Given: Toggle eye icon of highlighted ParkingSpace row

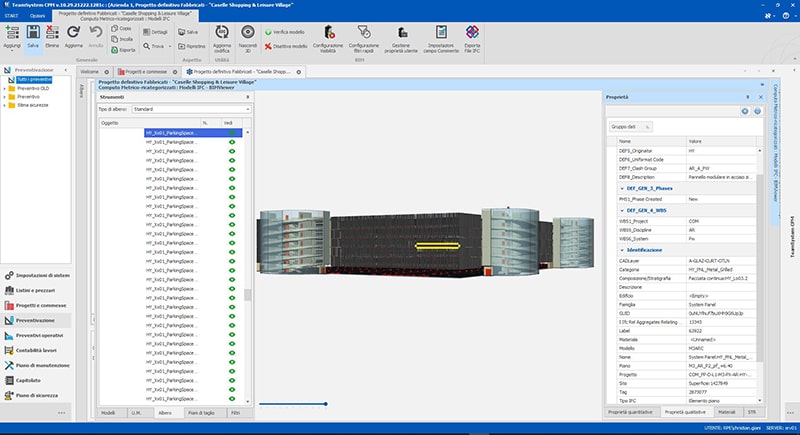Looking at the screenshot, I should pyautogui.click(x=232, y=133).
